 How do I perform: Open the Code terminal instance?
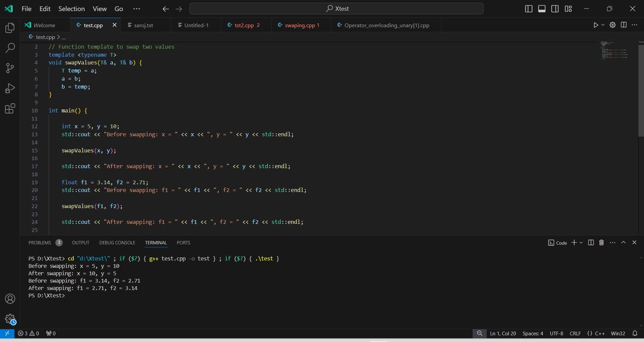point(557,243)
